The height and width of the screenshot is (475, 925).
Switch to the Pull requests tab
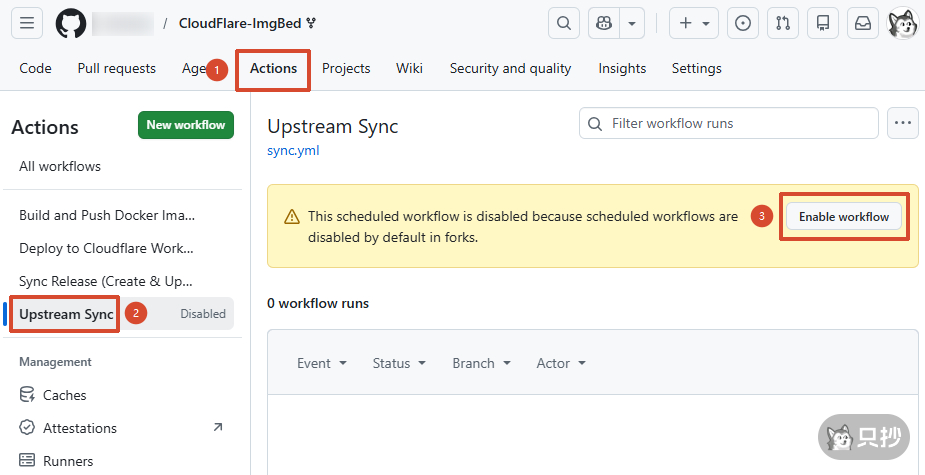pos(117,68)
